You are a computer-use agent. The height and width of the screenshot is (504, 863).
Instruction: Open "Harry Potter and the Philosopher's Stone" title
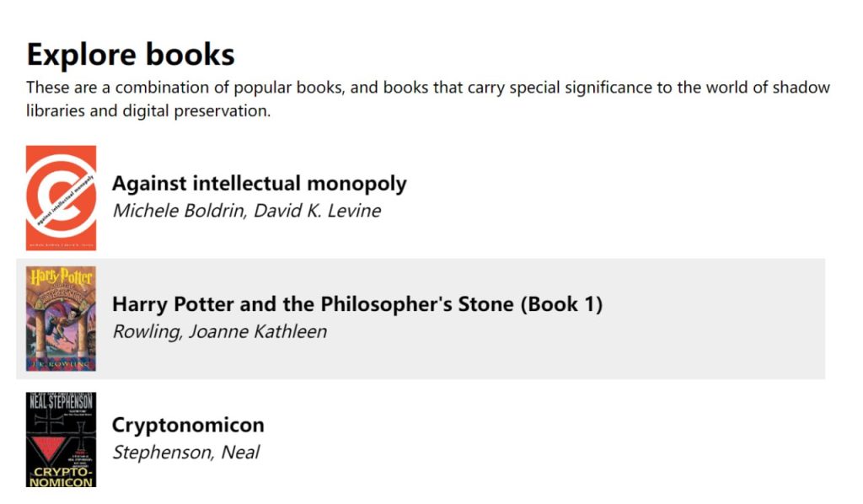[x=356, y=304]
